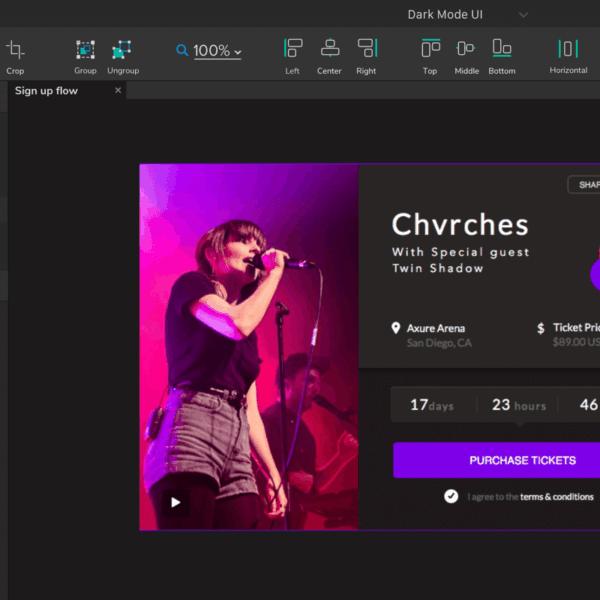Open the 100% zoom dropdown
The image size is (600, 600).
(x=217, y=51)
